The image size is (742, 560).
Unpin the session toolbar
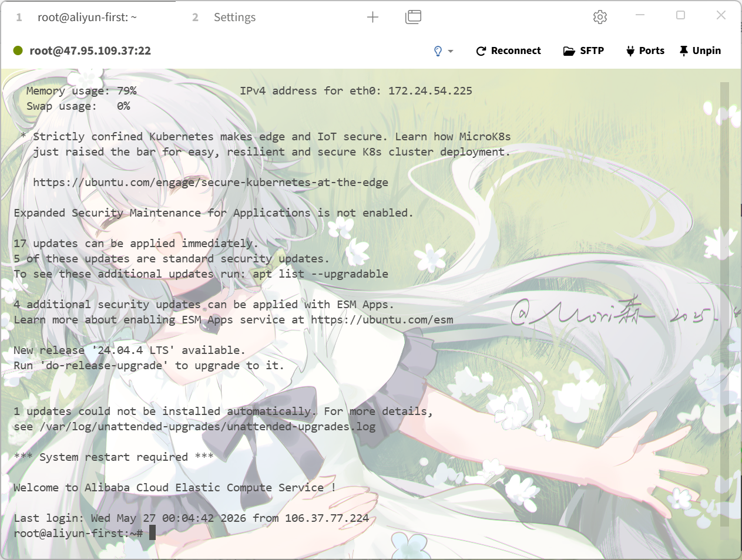tap(700, 51)
